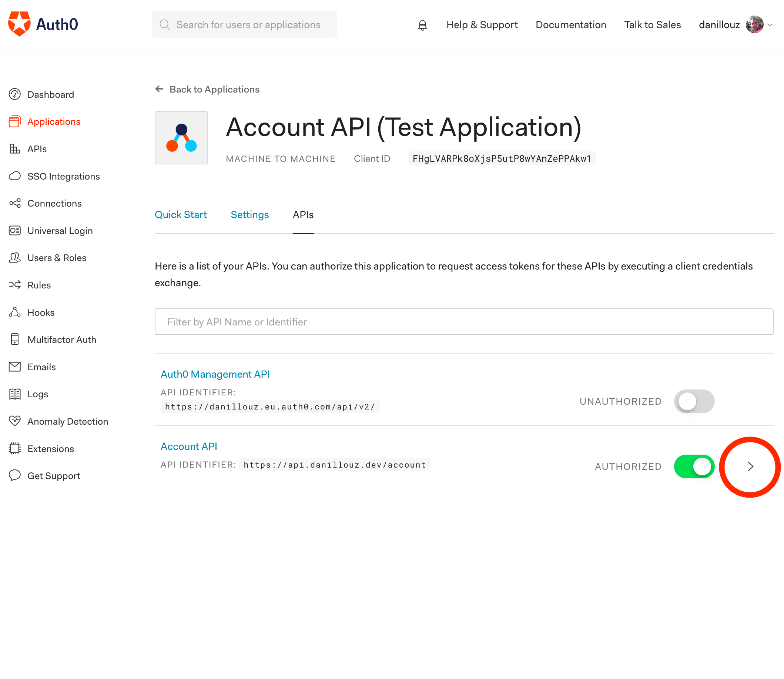Click the notification bell icon

click(422, 25)
